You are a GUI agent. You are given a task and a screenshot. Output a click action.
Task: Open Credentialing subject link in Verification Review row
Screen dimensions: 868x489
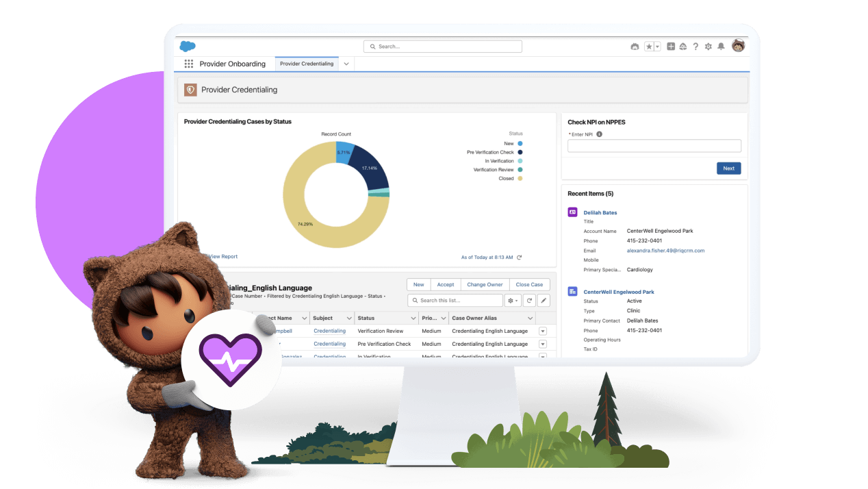tap(329, 331)
